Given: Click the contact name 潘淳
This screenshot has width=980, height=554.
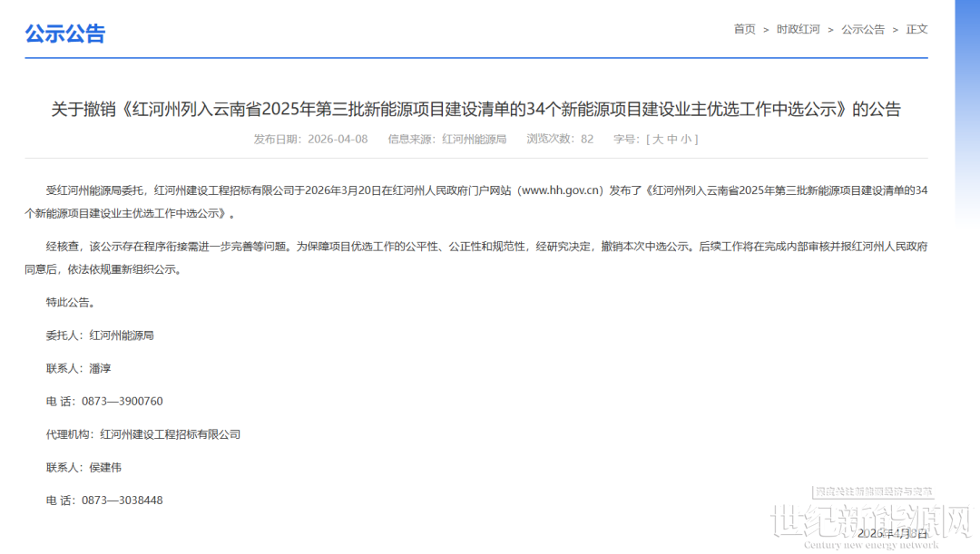Looking at the screenshot, I should click(x=100, y=368).
